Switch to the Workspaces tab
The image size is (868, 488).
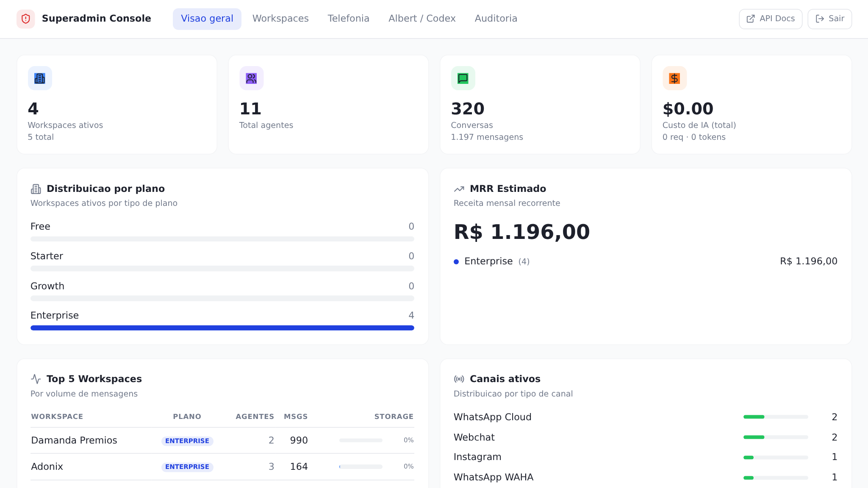click(280, 19)
